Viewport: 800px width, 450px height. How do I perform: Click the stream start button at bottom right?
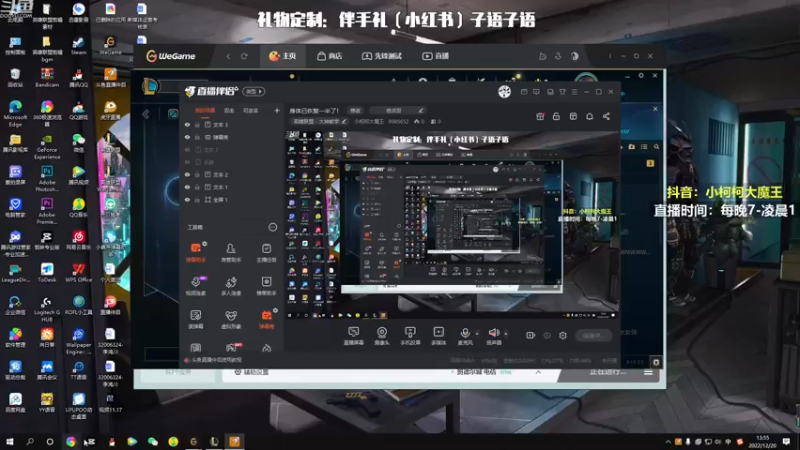594,335
